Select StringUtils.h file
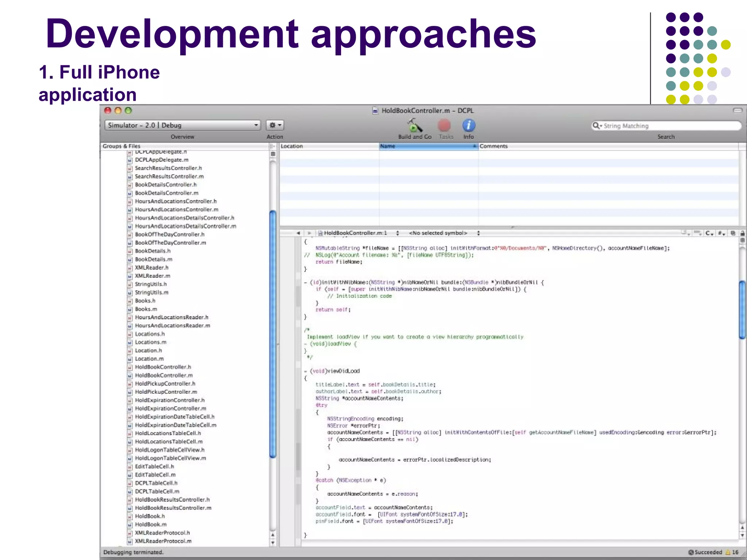Screen dimensions: 747x560 151,284
